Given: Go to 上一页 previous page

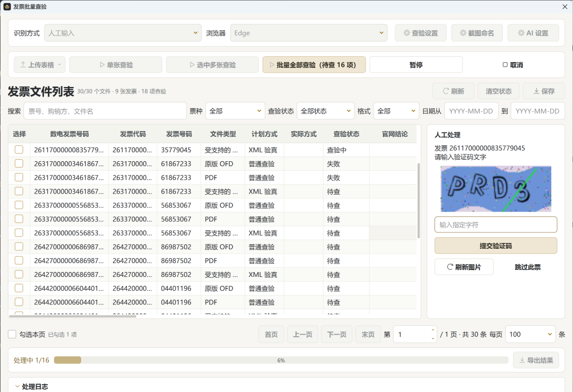Looking at the screenshot, I should (x=302, y=334).
